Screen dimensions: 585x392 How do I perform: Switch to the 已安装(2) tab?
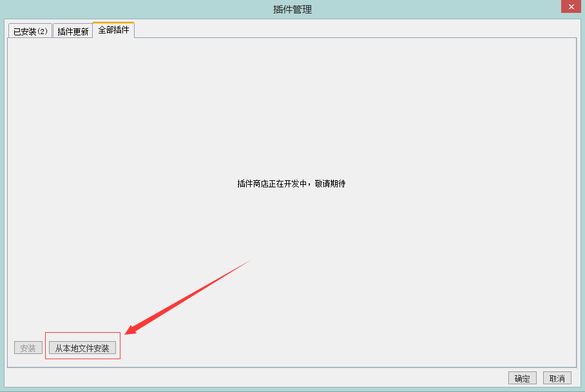(30, 31)
